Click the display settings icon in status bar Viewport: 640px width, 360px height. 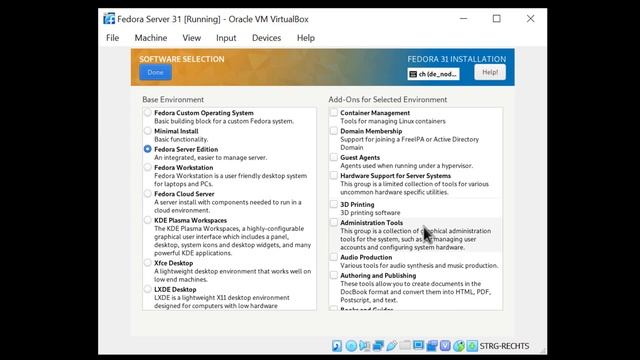(418, 345)
